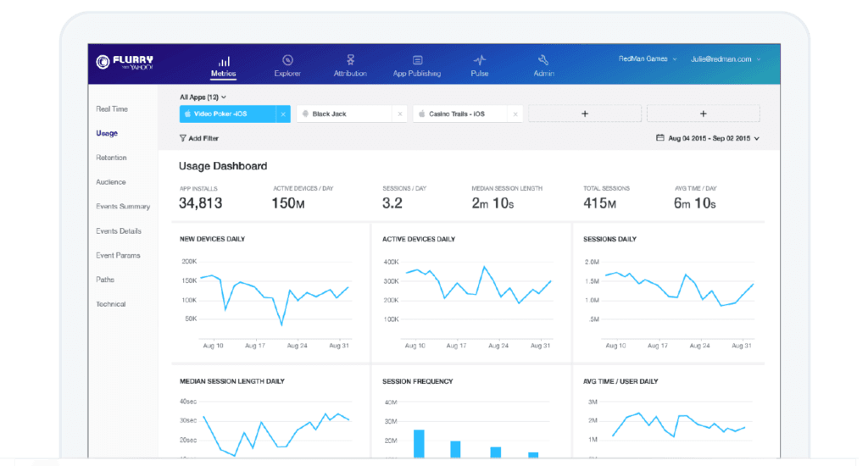
Task: Click the Median Session Length value 2m 10s
Action: 492,203
